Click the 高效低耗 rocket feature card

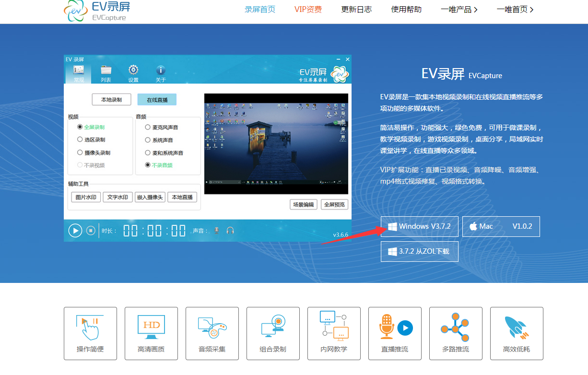517,333
